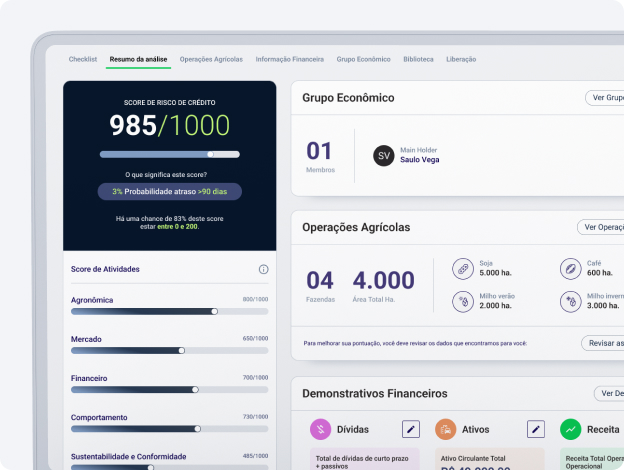Viewport: 624px width, 470px height.
Task: Click the Mercado 650/1000 value
Action: [255, 338]
